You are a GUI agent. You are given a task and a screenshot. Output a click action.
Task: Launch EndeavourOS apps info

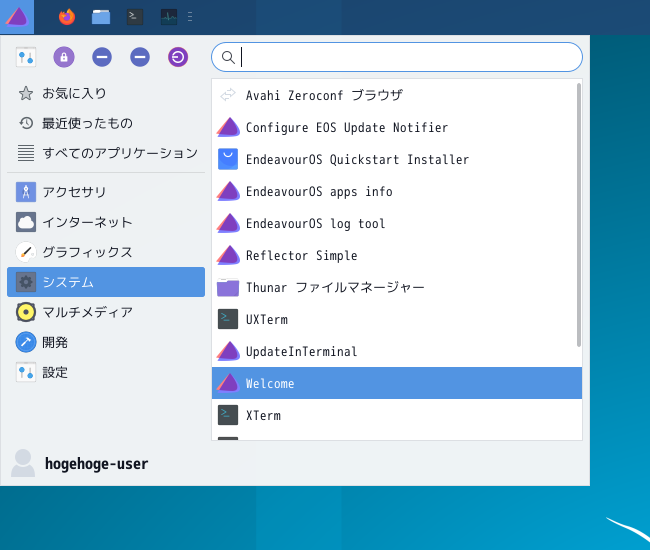coord(397,191)
